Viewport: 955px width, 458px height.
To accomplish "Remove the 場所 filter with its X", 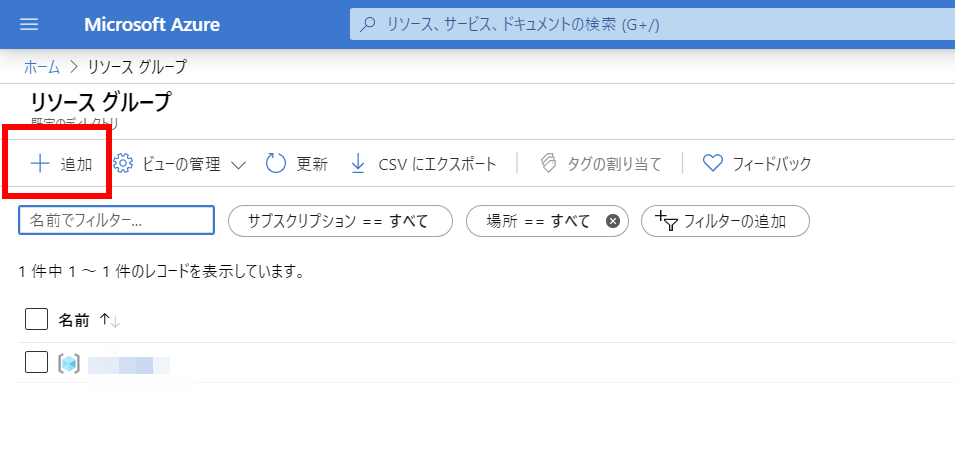I will point(613,221).
